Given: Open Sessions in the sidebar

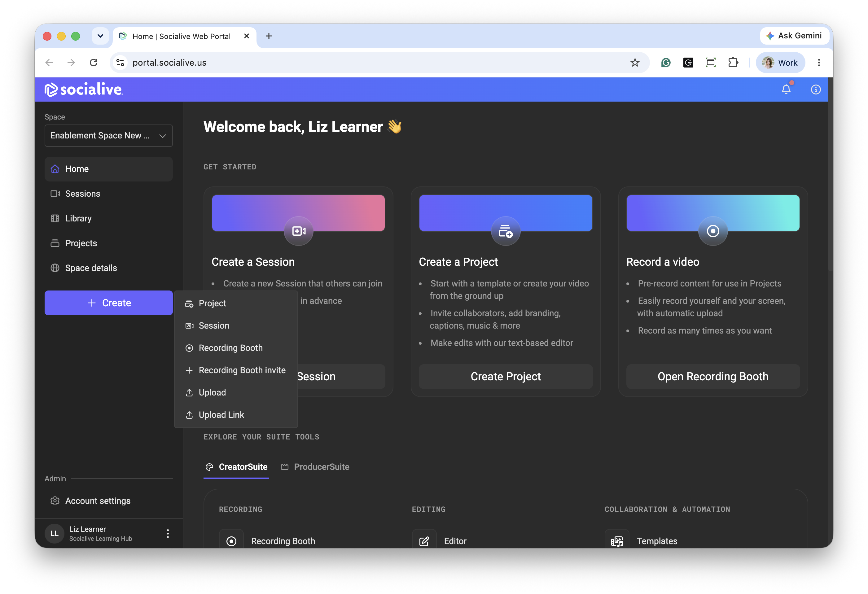Looking at the screenshot, I should pyautogui.click(x=109, y=193).
